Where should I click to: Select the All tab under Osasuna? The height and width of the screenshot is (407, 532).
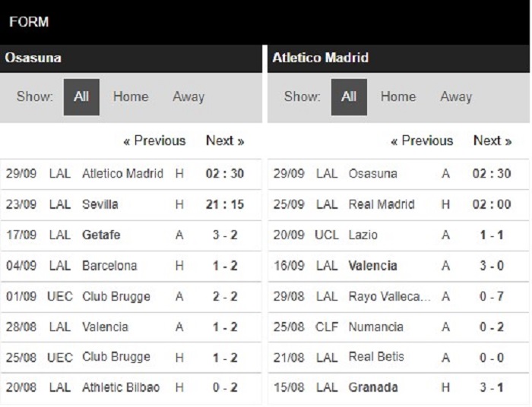click(81, 97)
